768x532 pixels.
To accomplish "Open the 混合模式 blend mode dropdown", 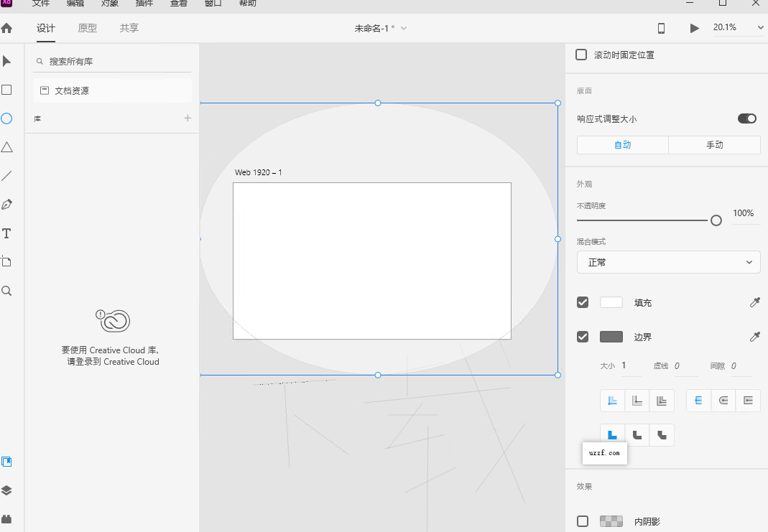I will [x=668, y=262].
